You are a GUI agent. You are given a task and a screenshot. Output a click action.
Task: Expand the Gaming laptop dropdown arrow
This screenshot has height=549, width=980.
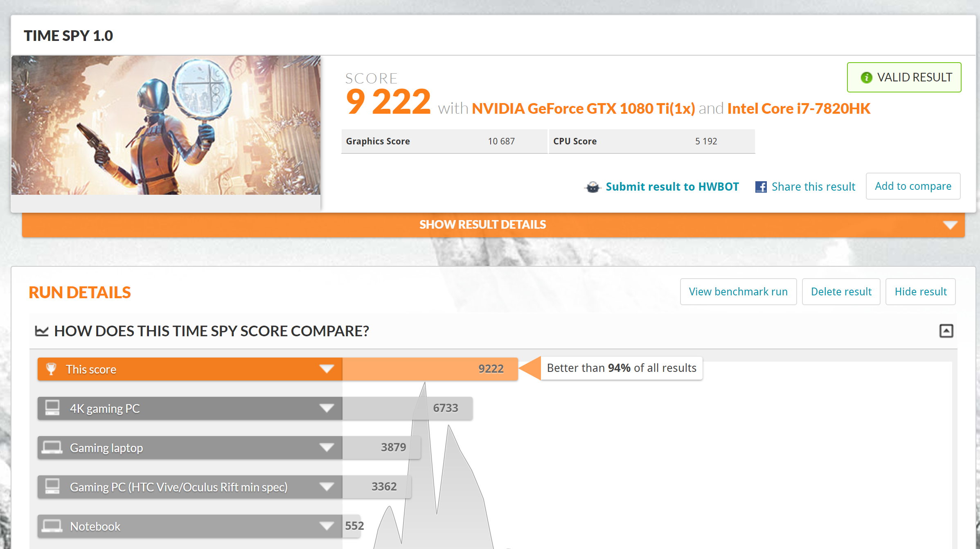tap(327, 447)
